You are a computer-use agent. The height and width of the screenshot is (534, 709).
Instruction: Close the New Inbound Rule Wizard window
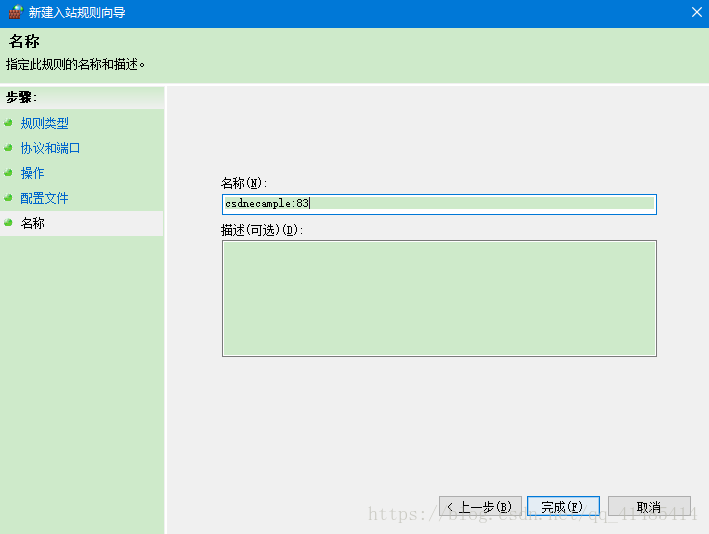coord(696,12)
